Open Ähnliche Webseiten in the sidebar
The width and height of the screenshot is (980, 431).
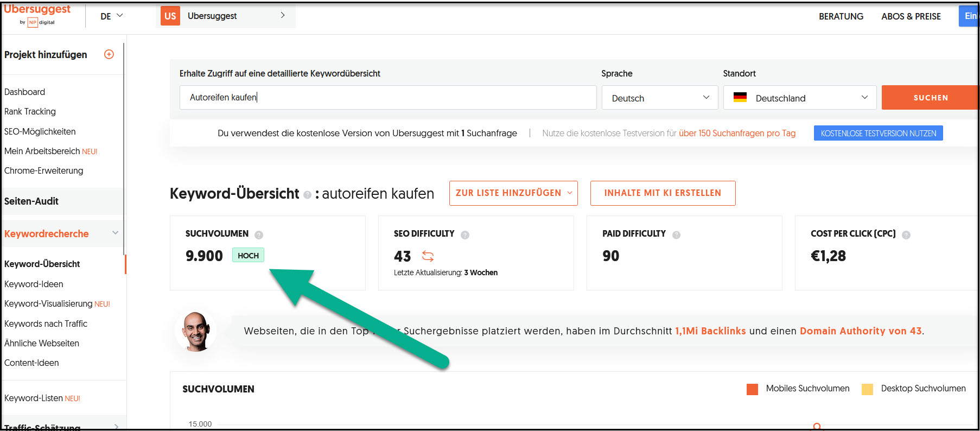pyautogui.click(x=42, y=343)
